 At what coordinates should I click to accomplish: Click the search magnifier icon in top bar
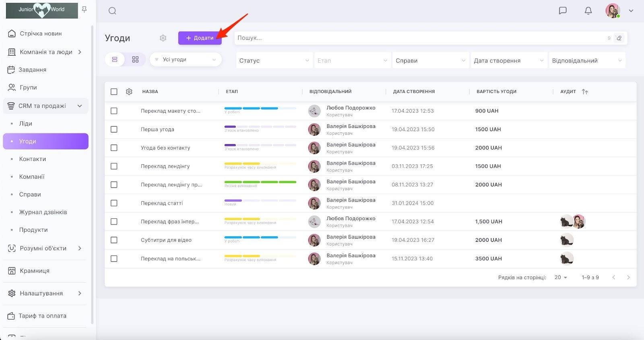click(x=112, y=11)
